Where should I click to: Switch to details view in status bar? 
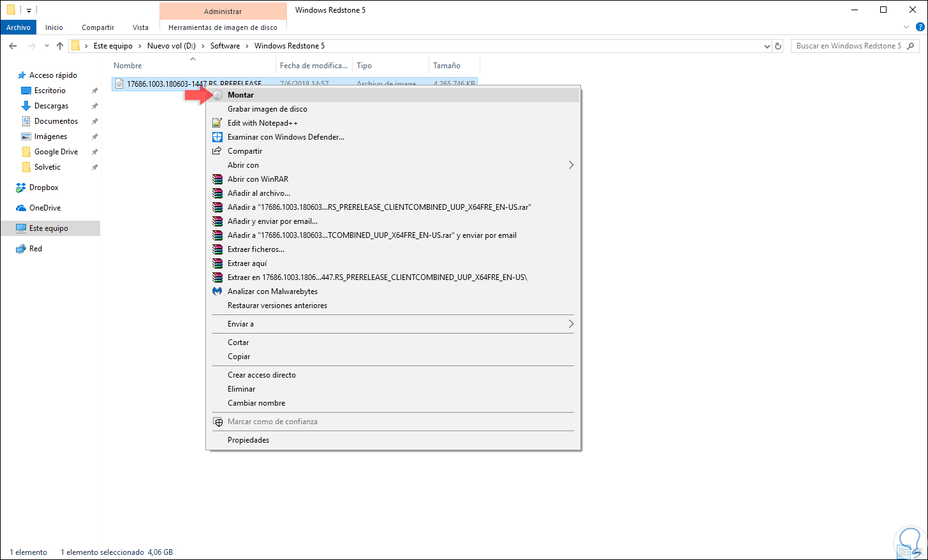[x=904, y=552]
